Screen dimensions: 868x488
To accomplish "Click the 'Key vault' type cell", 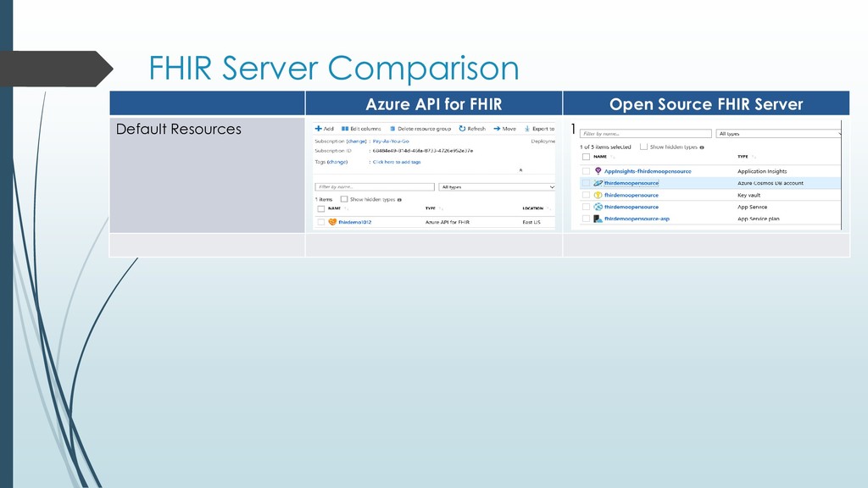I will point(749,195).
